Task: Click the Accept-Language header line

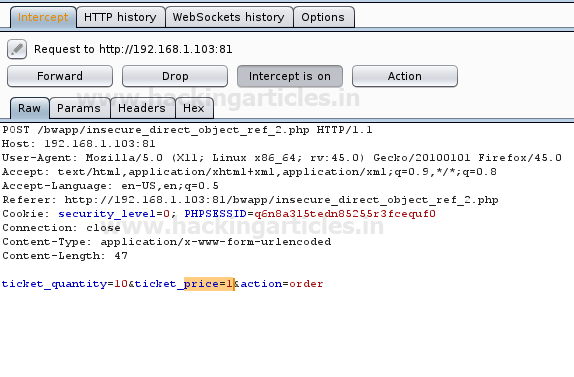Action: (110, 186)
